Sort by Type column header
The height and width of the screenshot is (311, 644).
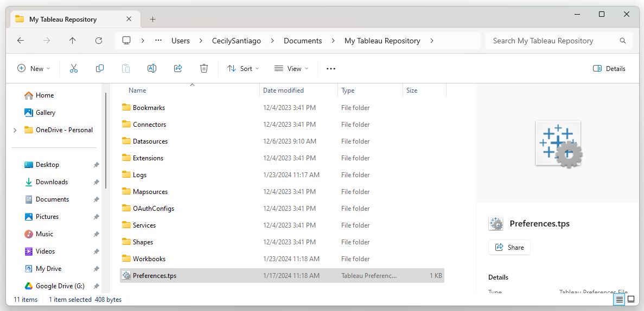pos(347,90)
